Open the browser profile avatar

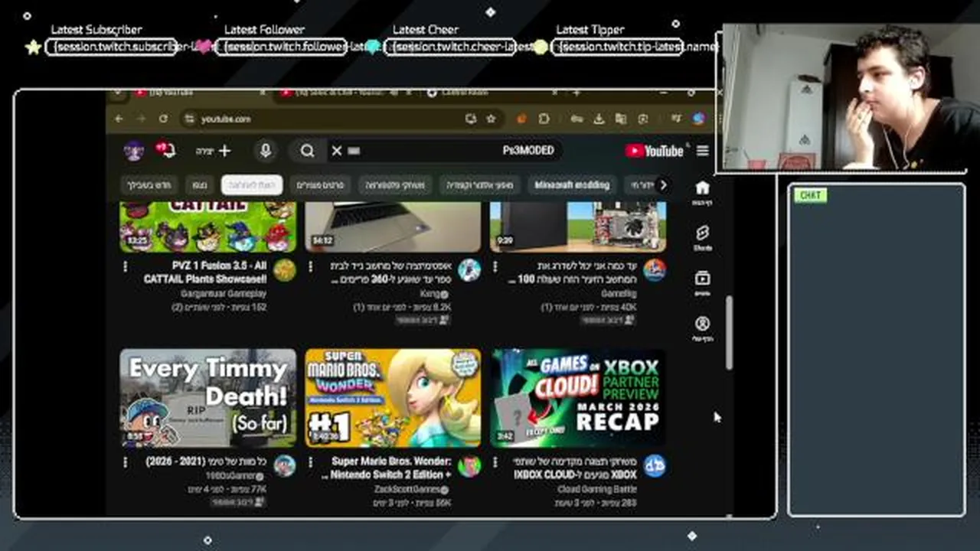(698, 119)
